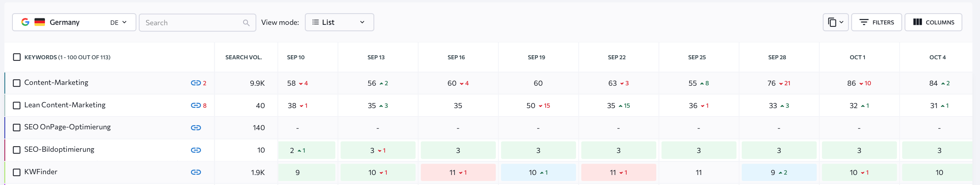Click the Google logo icon
The height and width of the screenshot is (185, 980).
point(25,22)
